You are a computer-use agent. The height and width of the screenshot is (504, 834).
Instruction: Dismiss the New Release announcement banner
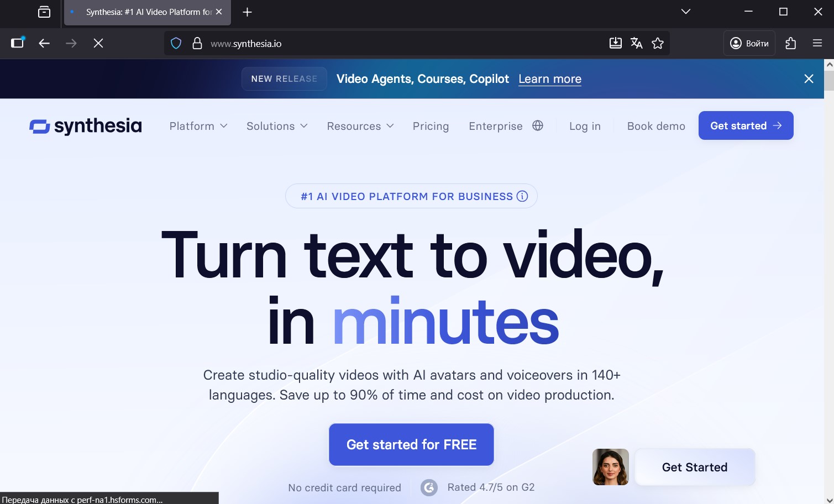pos(809,79)
